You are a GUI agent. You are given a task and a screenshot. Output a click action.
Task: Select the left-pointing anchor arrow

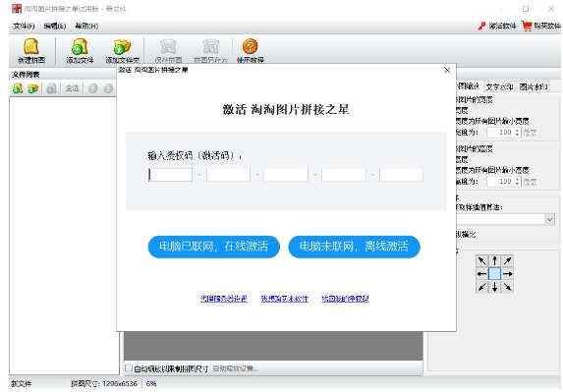click(481, 274)
